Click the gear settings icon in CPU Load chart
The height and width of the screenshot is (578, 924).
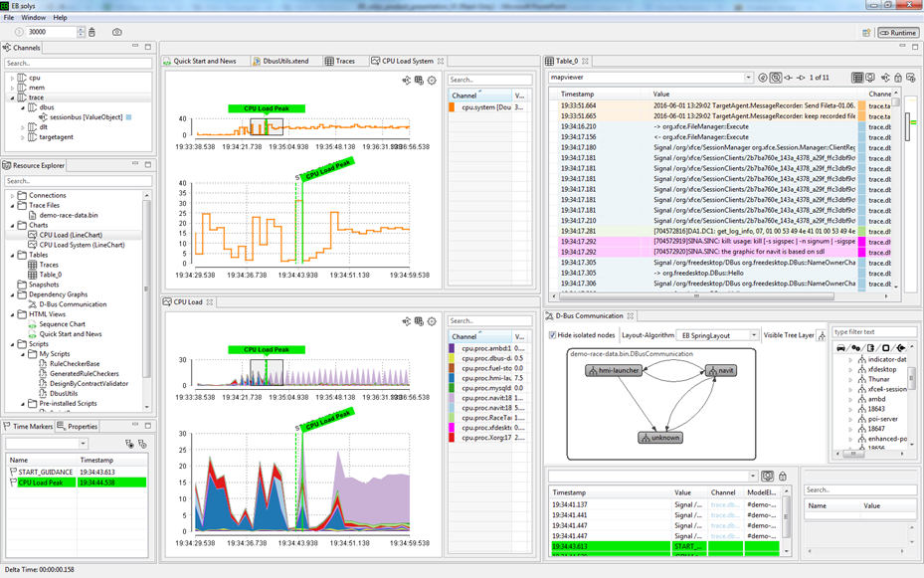point(432,321)
